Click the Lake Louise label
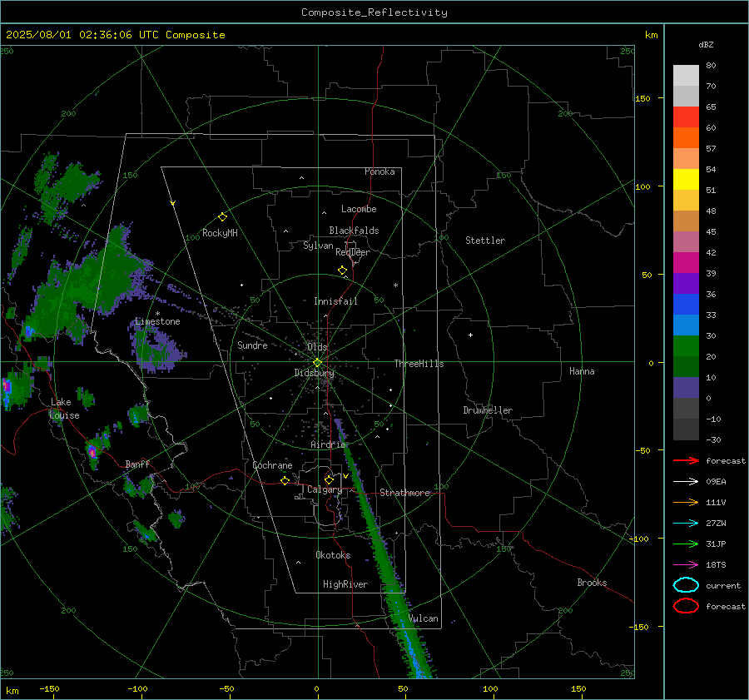The width and height of the screenshot is (749, 700). [65, 409]
